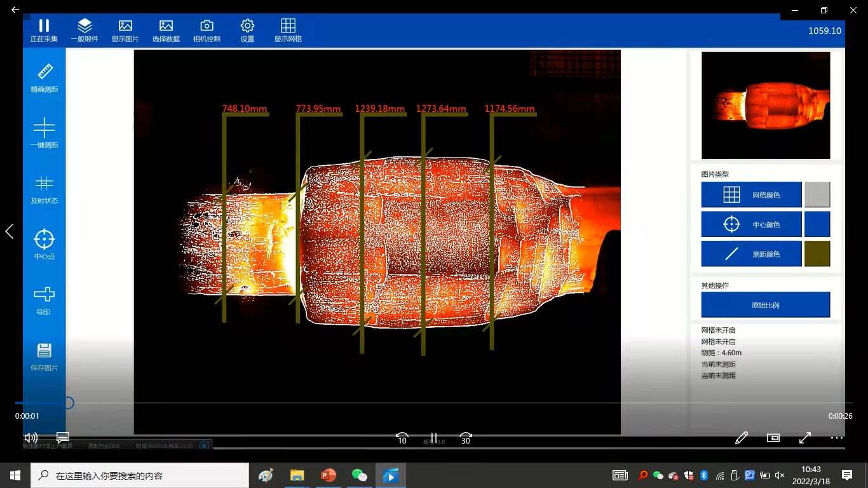Click the 中心颜色 button
This screenshot has height=488, width=868.
(x=751, y=224)
